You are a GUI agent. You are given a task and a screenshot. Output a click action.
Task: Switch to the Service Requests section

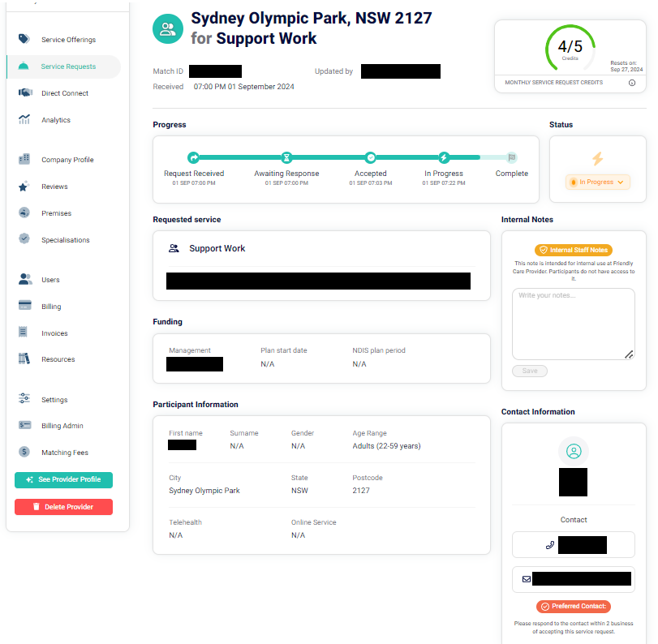(x=69, y=66)
